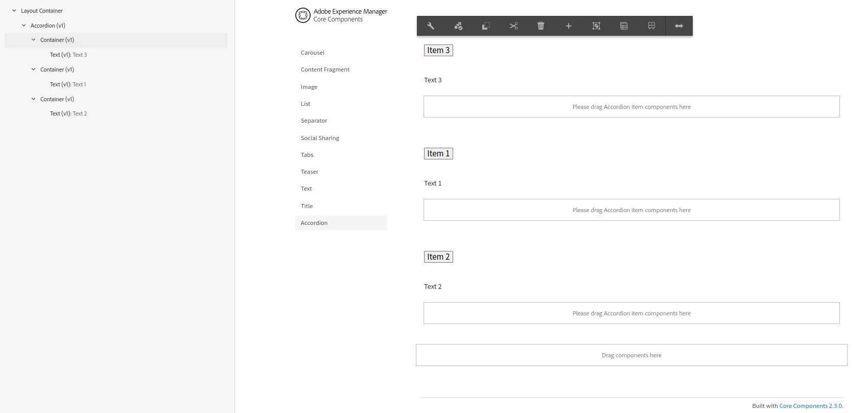Click the drop zone below Text 3
Image resolution: width=868 pixels, height=413 pixels.
coord(631,107)
